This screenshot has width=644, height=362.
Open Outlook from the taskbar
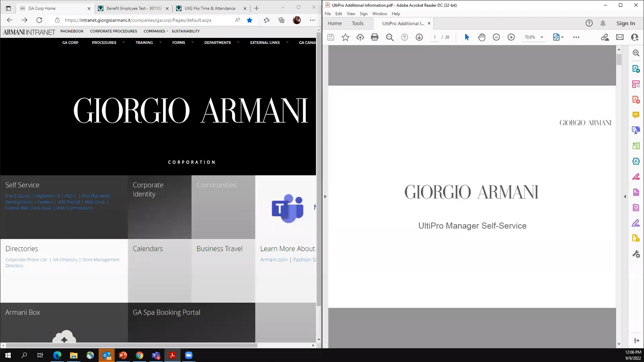click(x=107, y=355)
